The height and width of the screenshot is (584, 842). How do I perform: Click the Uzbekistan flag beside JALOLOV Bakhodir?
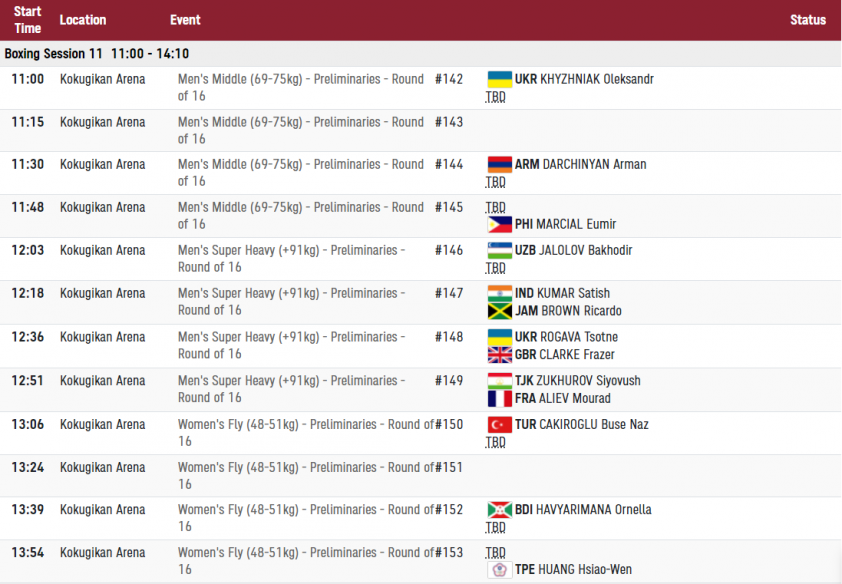click(x=499, y=251)
